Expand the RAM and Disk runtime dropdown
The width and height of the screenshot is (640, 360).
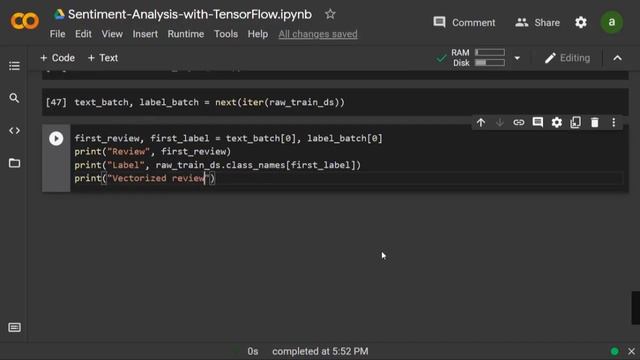pos(517,58)
